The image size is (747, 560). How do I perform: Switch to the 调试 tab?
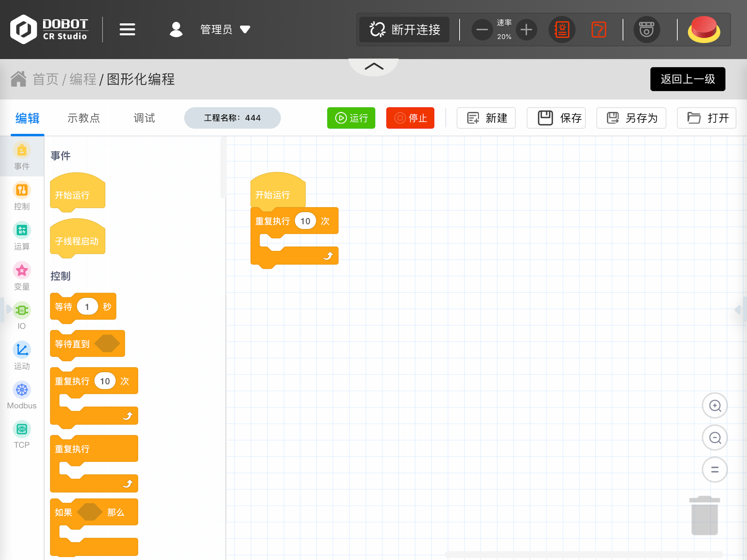[144, 118]
